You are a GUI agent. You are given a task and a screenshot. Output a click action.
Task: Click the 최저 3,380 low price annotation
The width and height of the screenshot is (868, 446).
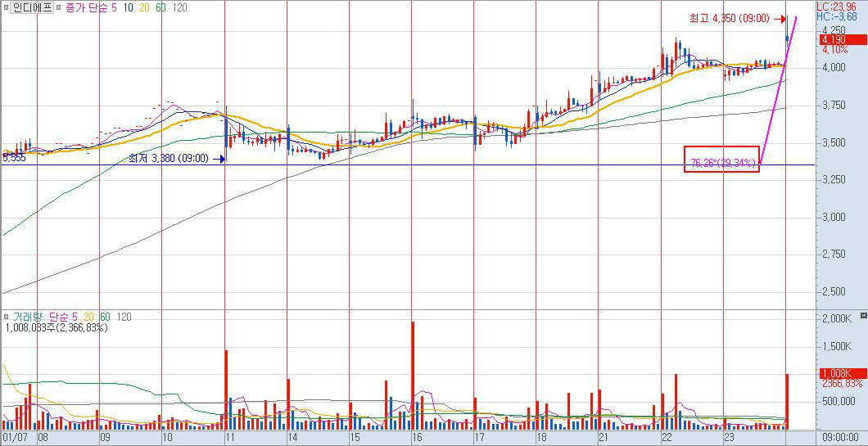(168, 159)
